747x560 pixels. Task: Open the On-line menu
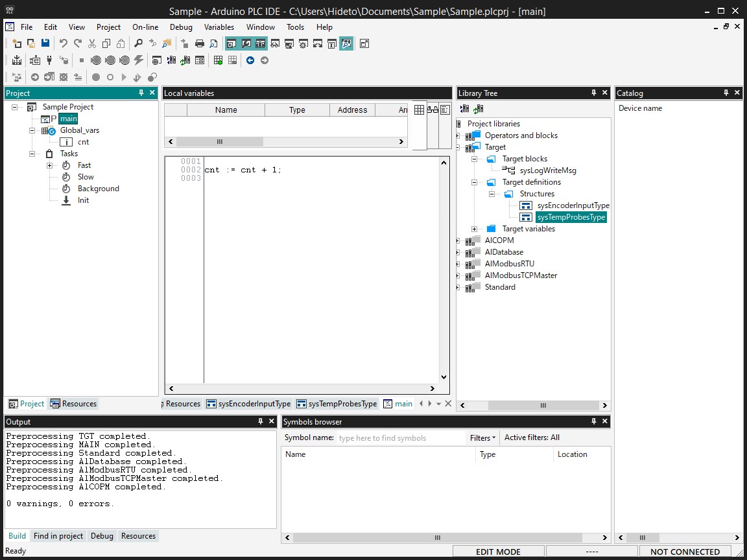coord(145,27)
